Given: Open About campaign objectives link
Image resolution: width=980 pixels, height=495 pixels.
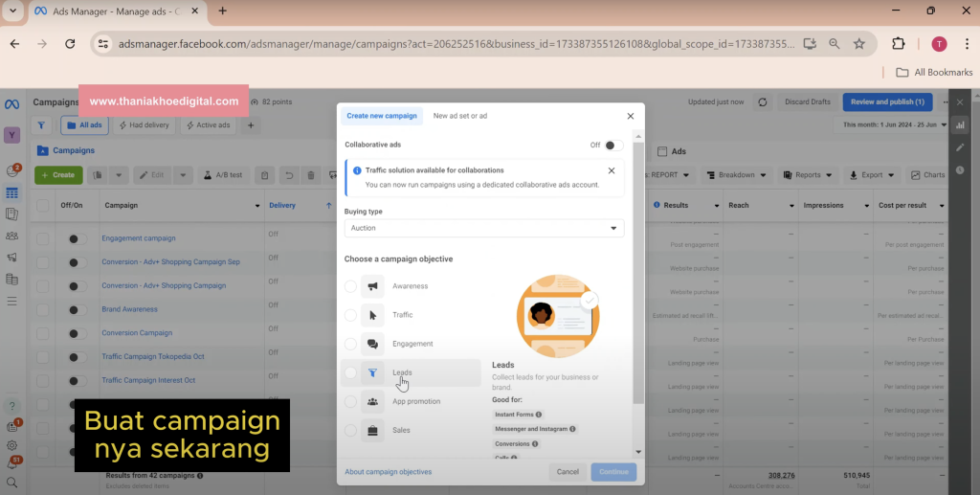Looking at the screenshot, I should click(388, 472).
